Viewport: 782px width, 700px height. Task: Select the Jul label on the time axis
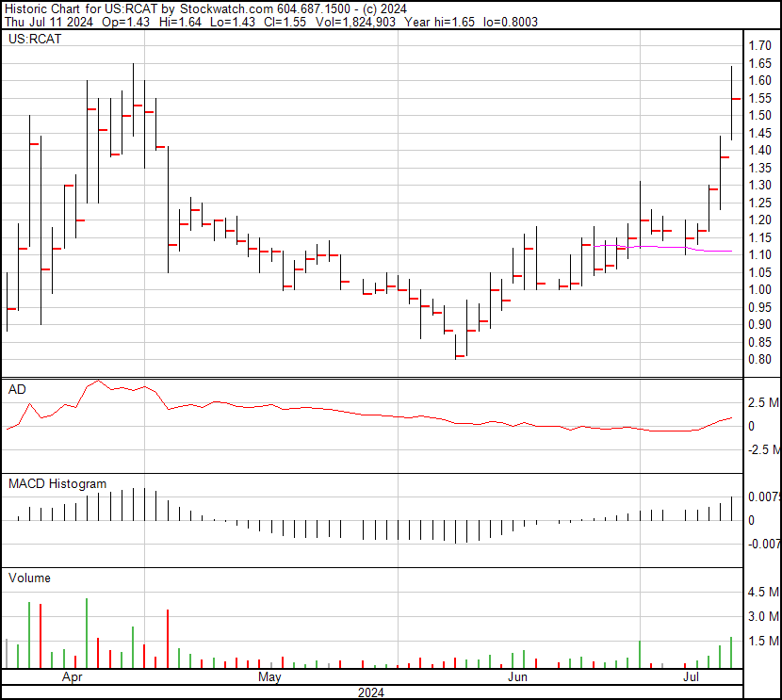pyautogui.click(x=692, y=677)
